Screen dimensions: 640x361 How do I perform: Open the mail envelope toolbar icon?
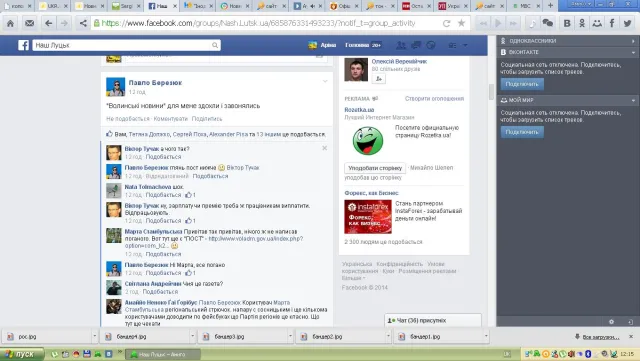coord(29,23)
